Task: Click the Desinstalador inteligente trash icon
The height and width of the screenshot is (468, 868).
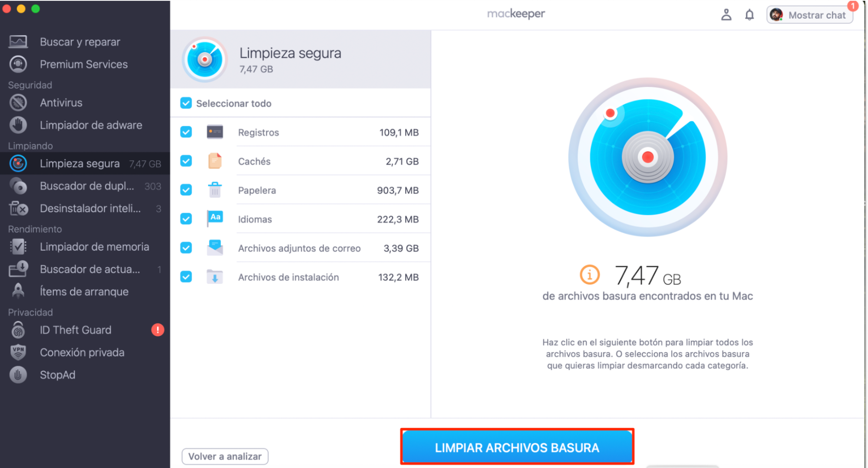Action: click(18, 209)
